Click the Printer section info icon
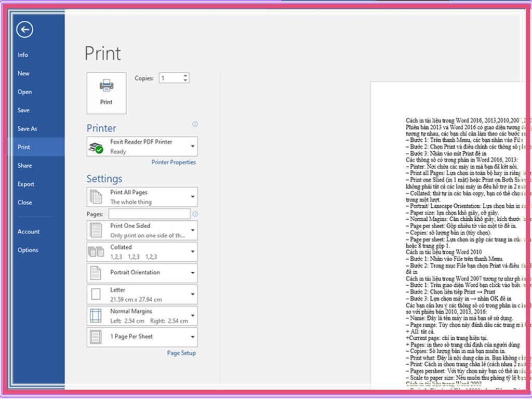Screen dimensions: 532x399 tap(195, 124)
